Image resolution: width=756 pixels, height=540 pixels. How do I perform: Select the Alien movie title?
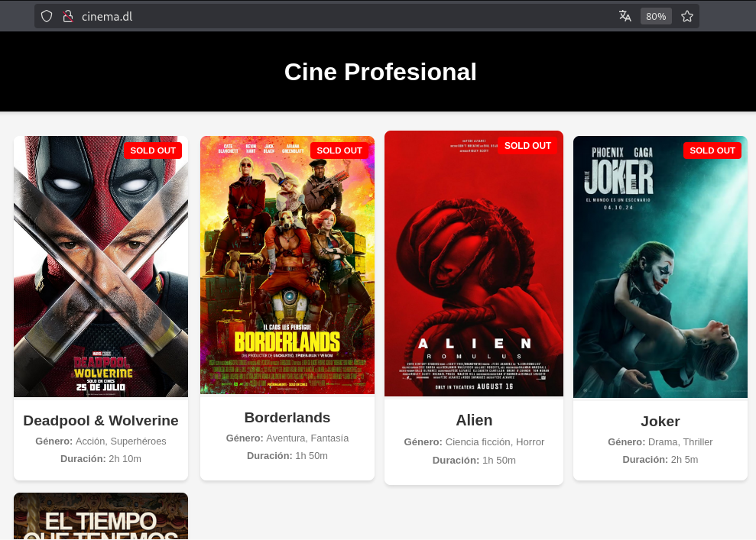pos(474,420)
